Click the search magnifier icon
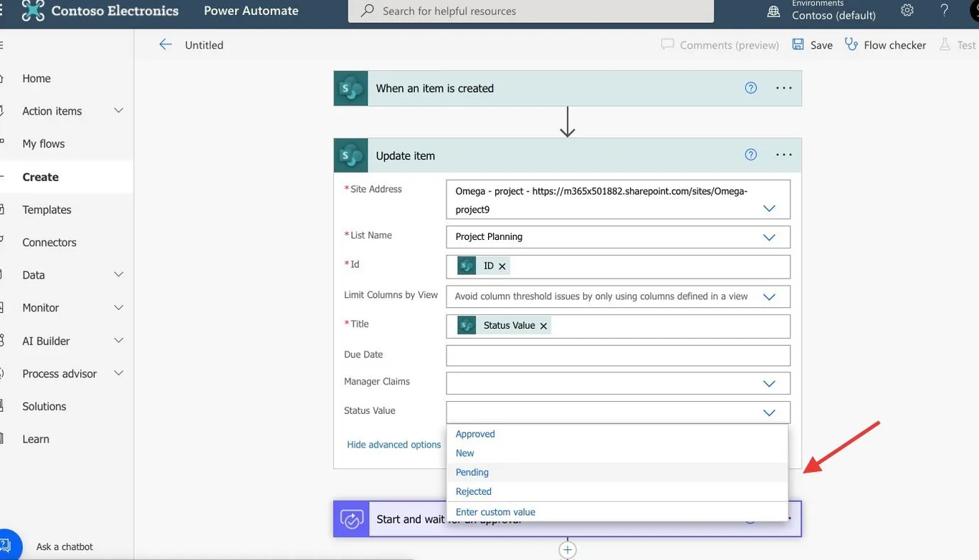The width and height of the screenshot is (979, 560). point(368,11)
